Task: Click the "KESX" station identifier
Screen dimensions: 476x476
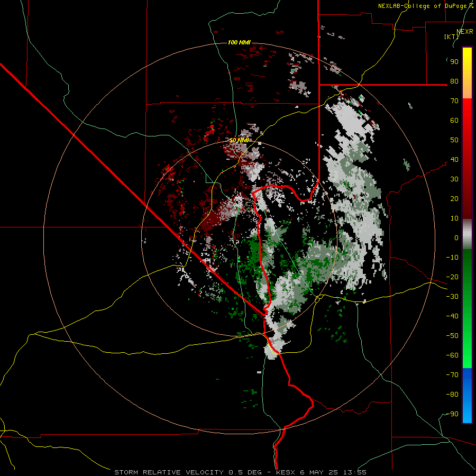Action: tap(286, 472)
